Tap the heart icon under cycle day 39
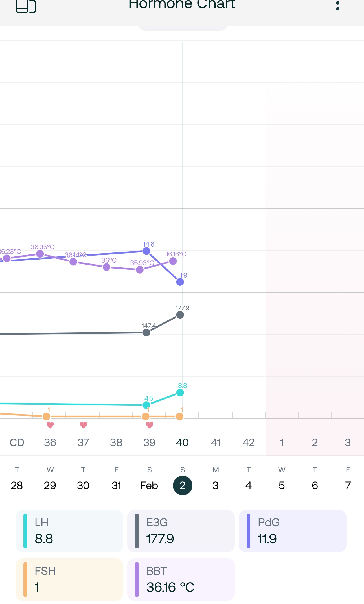This screenshot has height=604, width=364. point(150,425)
